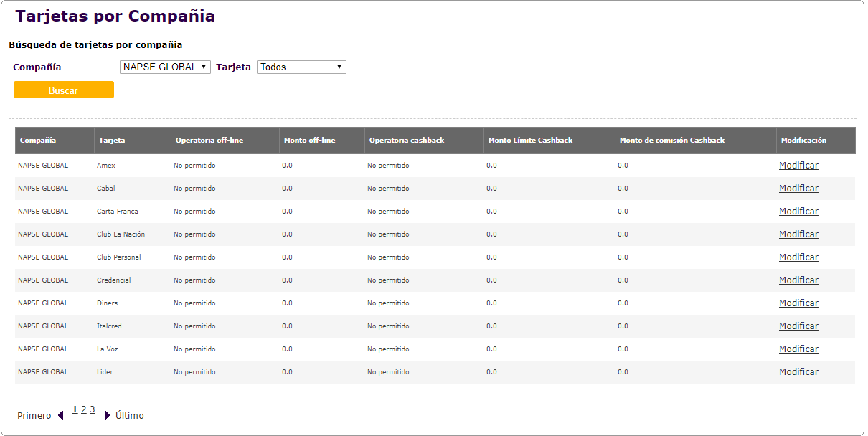This screenshot has height=436, width=868.
Task: Open Modificar for Club La Nación
Action: point(798,234)
